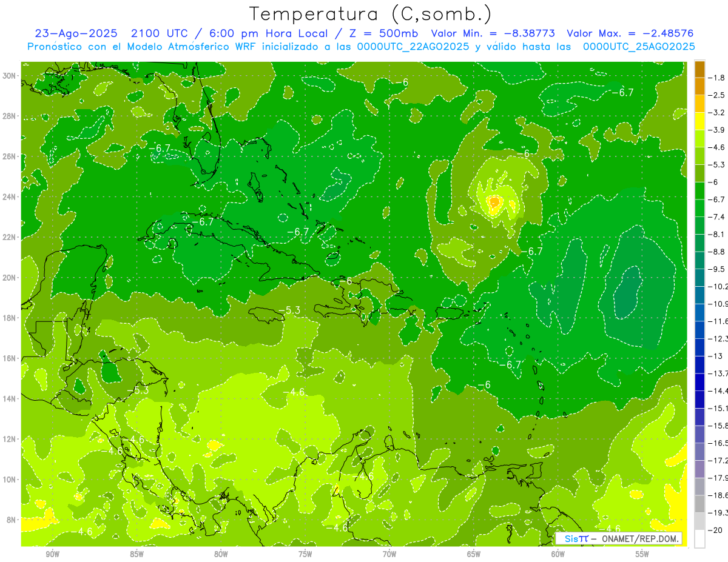Click the '8N' latitude label
Image resolution: width=728 pixels, height=562 pixels.
pyautogui.click(x=12, y=520)
